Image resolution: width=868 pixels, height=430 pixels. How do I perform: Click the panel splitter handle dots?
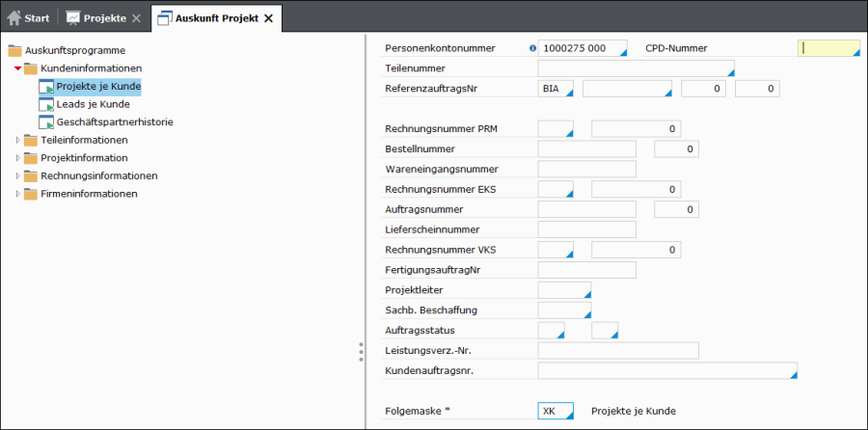pyautogui.click(x=361, y=352)
